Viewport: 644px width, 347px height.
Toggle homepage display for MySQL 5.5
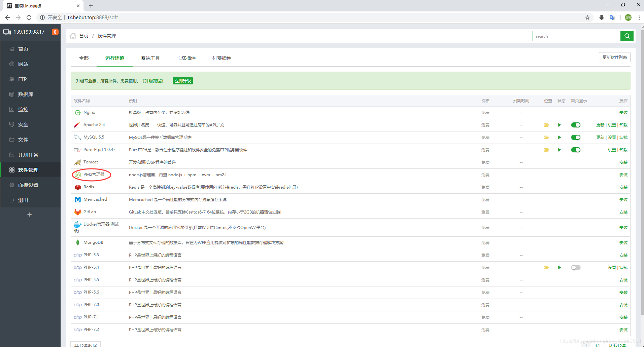pyautogui.click(x=576, y=138)
